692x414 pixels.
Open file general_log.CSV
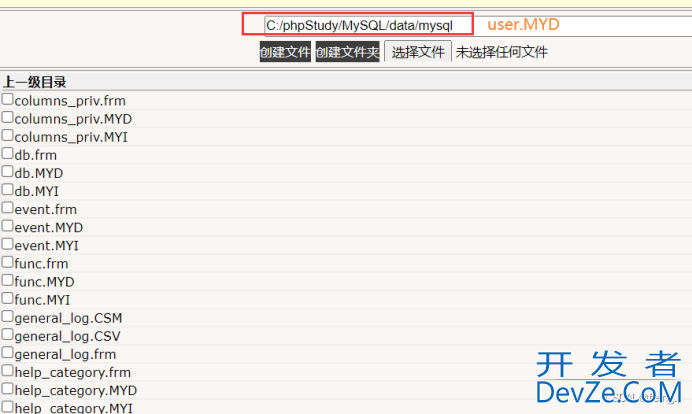click(x=68, y=336)
